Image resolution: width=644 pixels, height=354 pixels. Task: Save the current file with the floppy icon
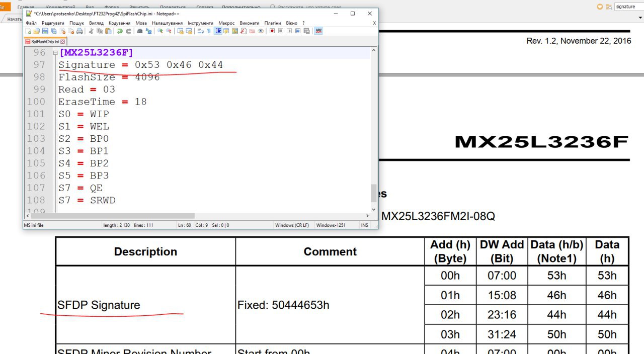click(46, 31)
